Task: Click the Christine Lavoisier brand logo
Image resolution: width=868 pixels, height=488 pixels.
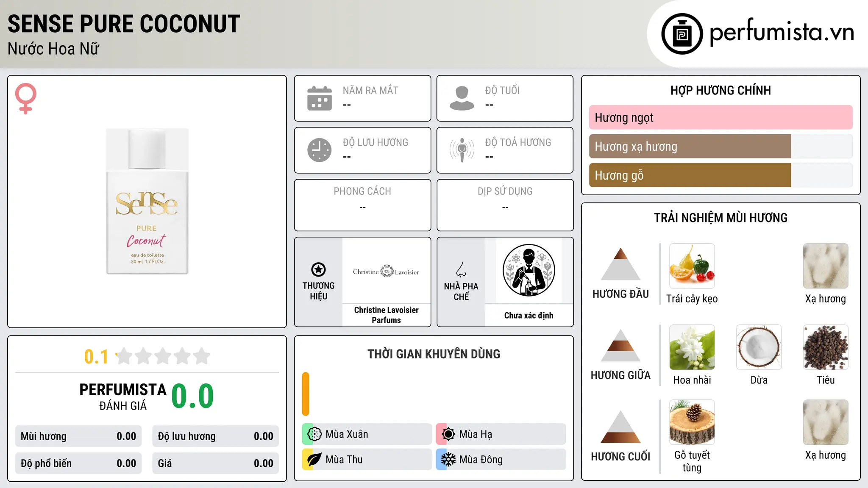Action: 386,271
